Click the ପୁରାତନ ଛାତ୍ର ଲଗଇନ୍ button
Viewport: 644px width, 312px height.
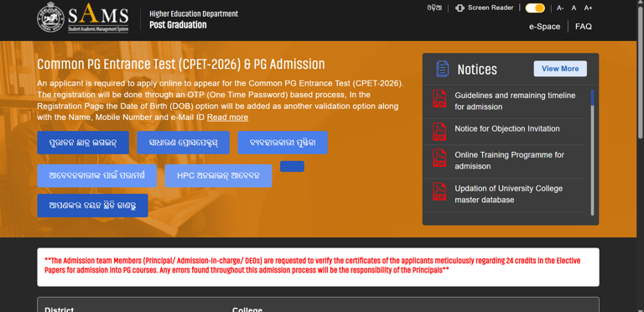click(x=83, y=143)
